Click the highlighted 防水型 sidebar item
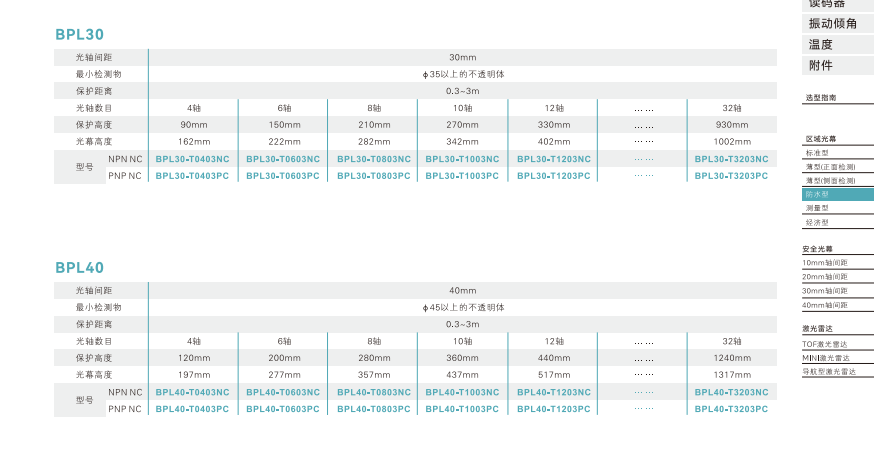874x449 pixels. pos(817,195)
